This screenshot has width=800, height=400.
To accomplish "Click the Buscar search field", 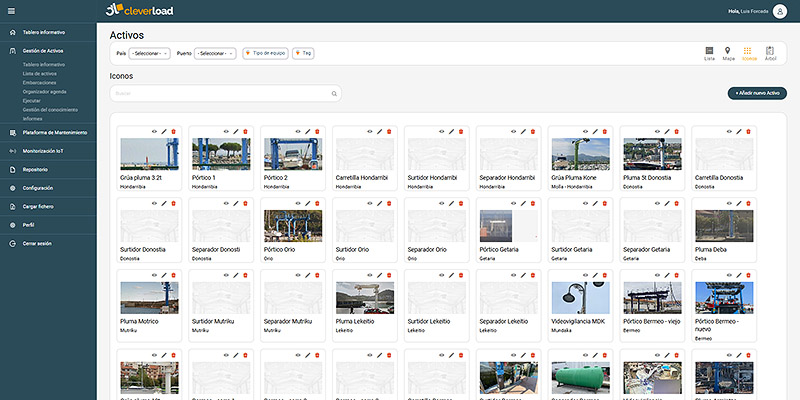I will coord(226,93).
